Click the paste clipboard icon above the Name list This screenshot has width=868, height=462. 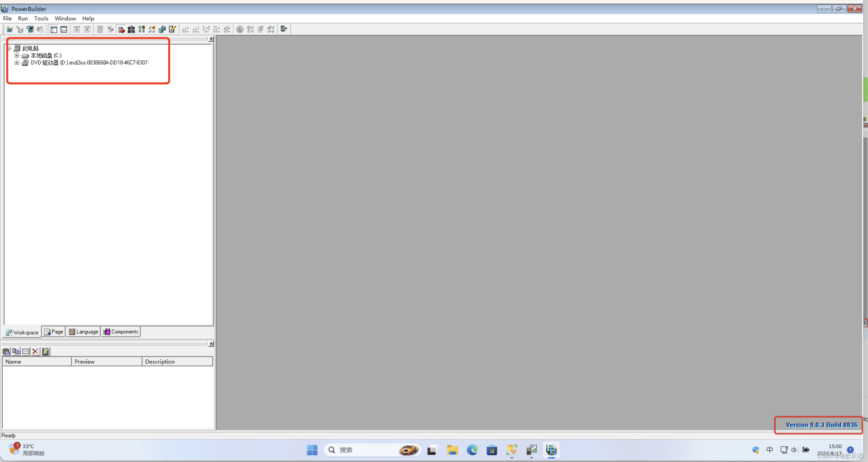[x=6, y=351]
